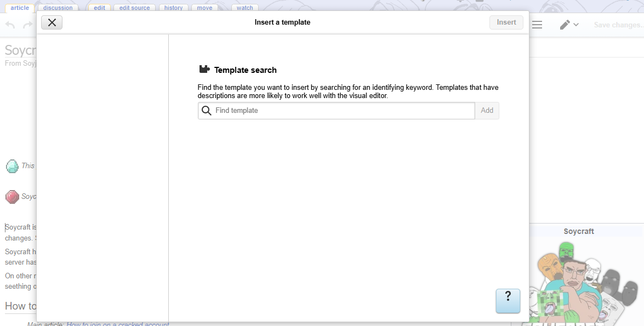Click the magnifying glass search icon
Screen dimensions: 644x326
click(x=207, y=111)
